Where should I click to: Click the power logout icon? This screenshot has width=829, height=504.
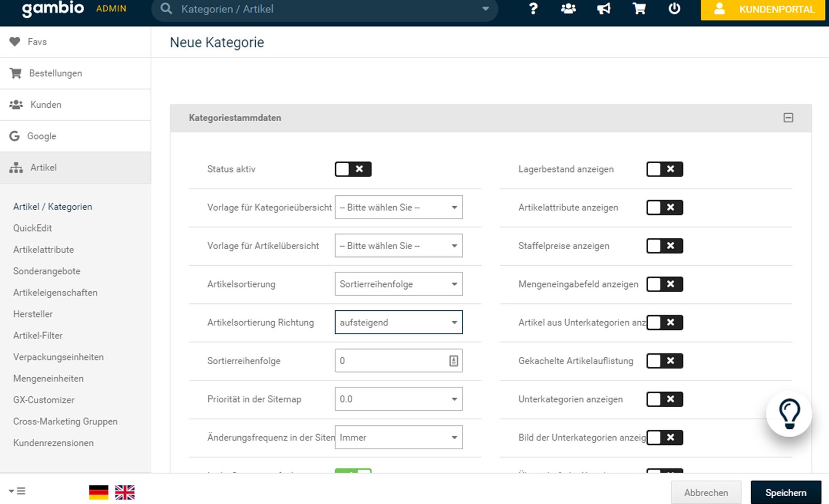(x=674, y=9)
